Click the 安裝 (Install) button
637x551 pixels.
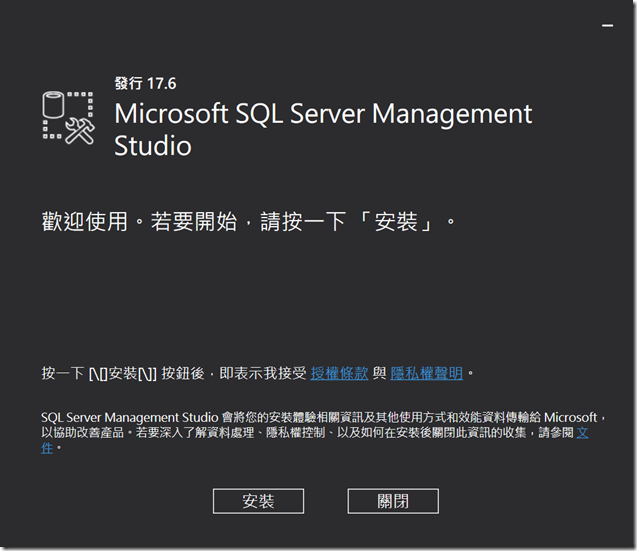point(258,501)
